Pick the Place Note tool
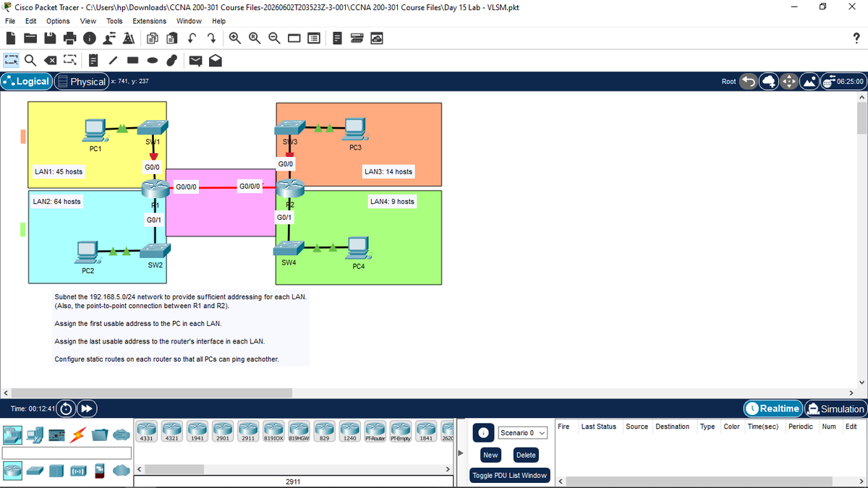 coord(94,61)
